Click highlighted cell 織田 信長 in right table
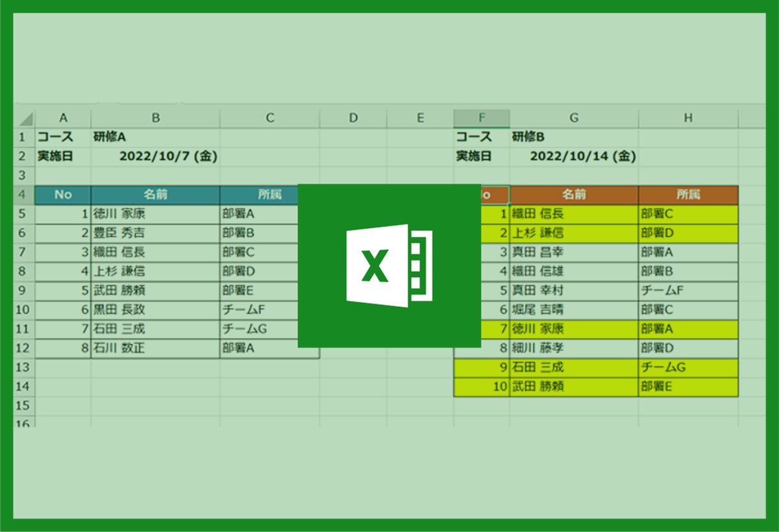 coord(574,213)
